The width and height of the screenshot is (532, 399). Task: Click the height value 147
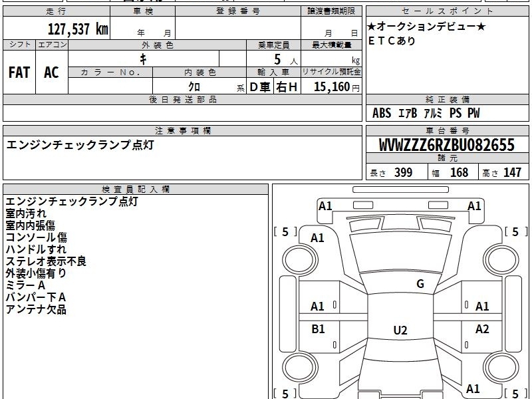click(x=512, y=172)
